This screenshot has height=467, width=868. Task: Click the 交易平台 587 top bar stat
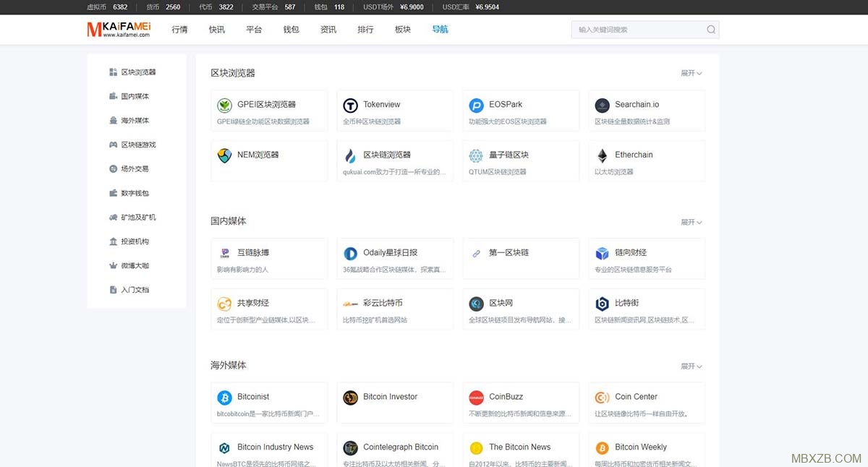(273, 7)
